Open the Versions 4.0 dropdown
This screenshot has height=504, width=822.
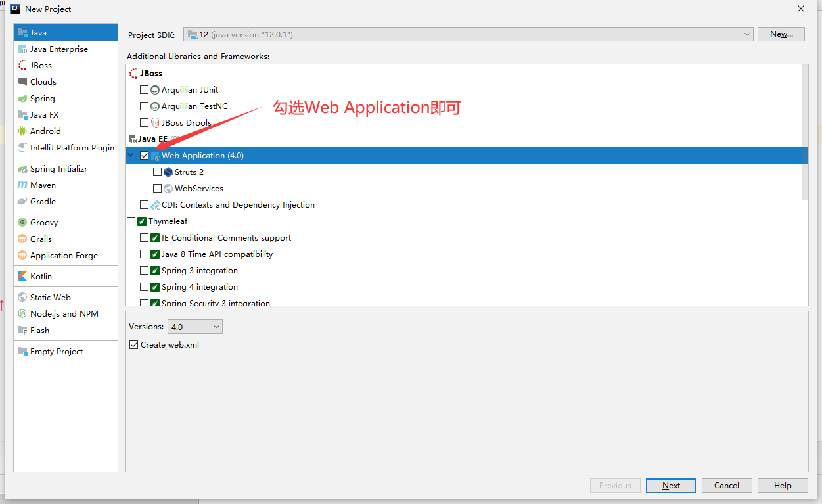point(194,327)
